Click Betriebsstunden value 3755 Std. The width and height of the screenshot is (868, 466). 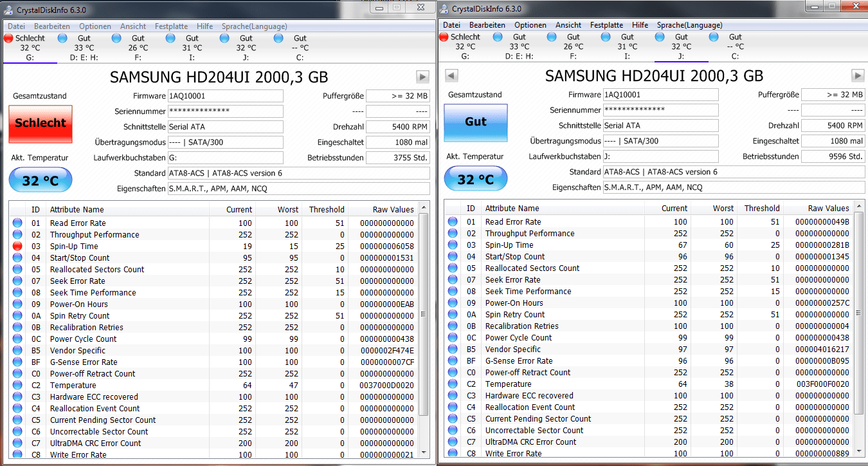pos(398,158)
